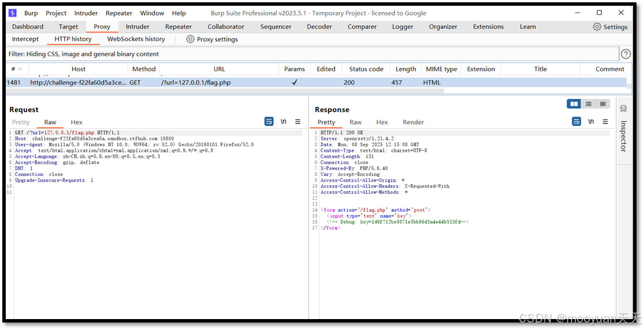Sort by the URL column header

tap(219, 69)
